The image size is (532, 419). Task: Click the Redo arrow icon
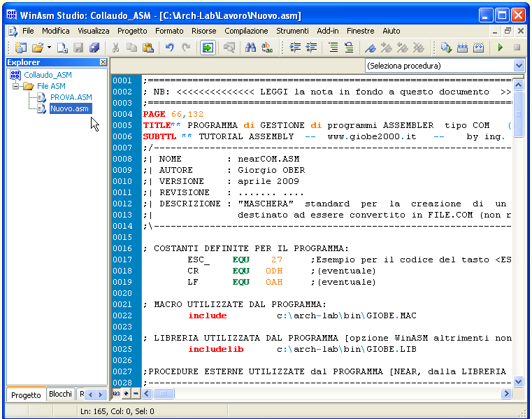point(186,48)
